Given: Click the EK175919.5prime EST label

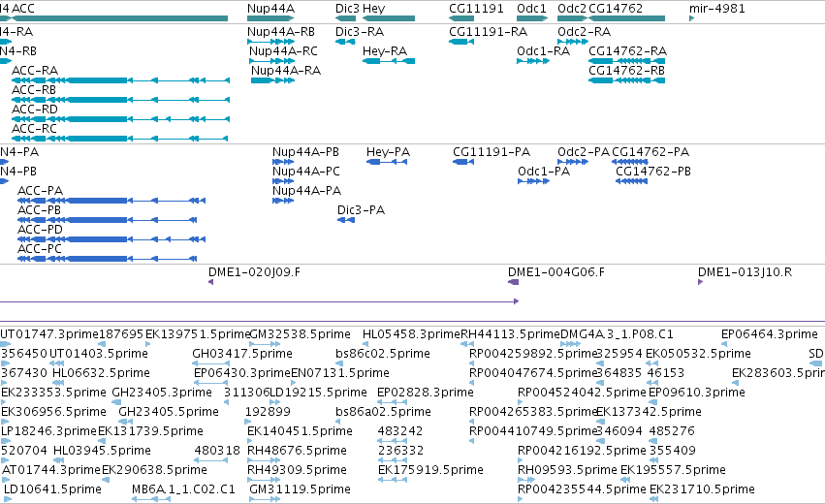Looking at the screenshot, I should 430,470.
